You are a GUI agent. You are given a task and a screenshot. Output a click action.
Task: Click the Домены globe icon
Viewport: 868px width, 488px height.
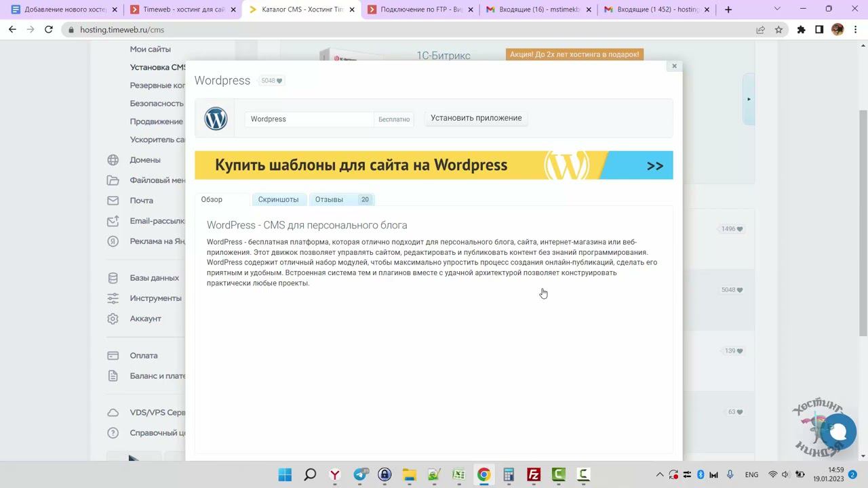[113, 160]
